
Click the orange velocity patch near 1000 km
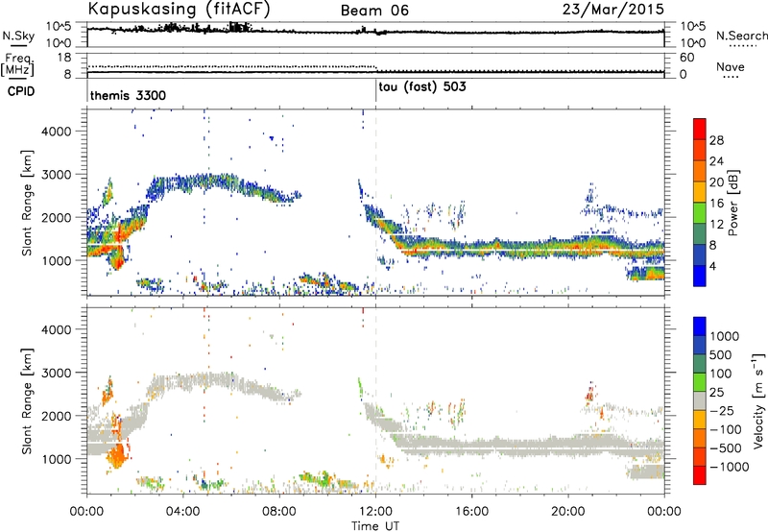(117, 453)
